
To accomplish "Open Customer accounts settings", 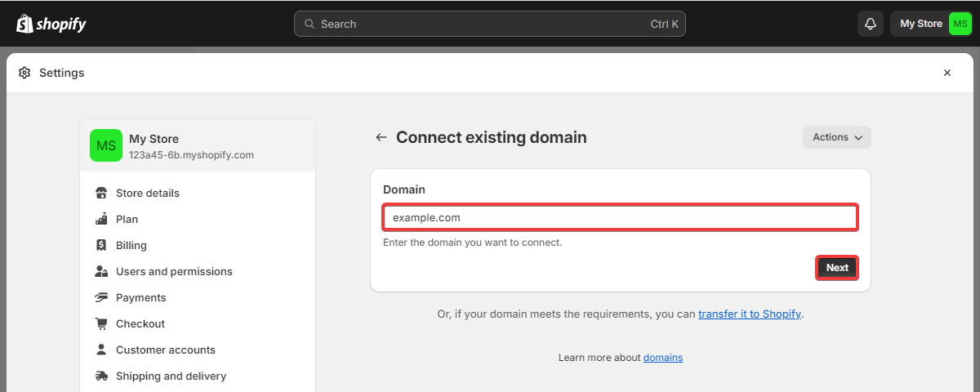I will pos(166,350).
